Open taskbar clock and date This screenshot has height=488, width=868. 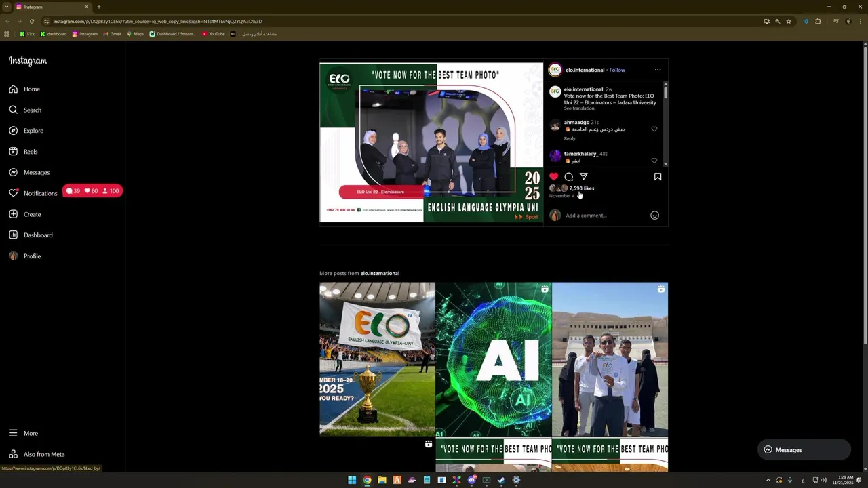click(844, 480)
